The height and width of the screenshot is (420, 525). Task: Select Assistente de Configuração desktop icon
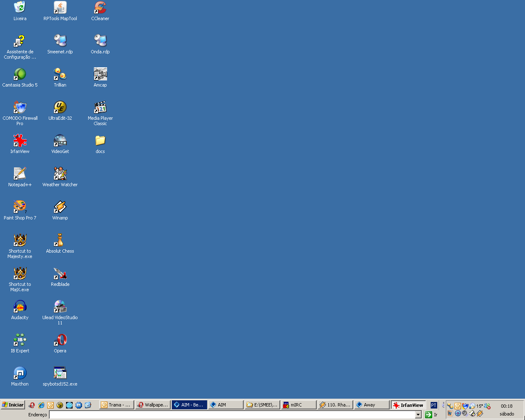click(20, 47)
